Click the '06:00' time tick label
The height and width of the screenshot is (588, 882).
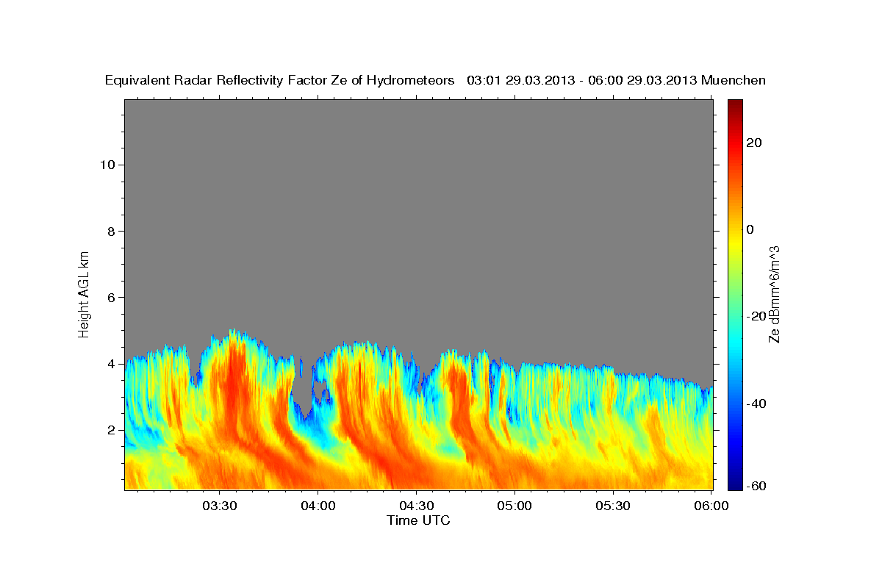[x=711, y=506]
